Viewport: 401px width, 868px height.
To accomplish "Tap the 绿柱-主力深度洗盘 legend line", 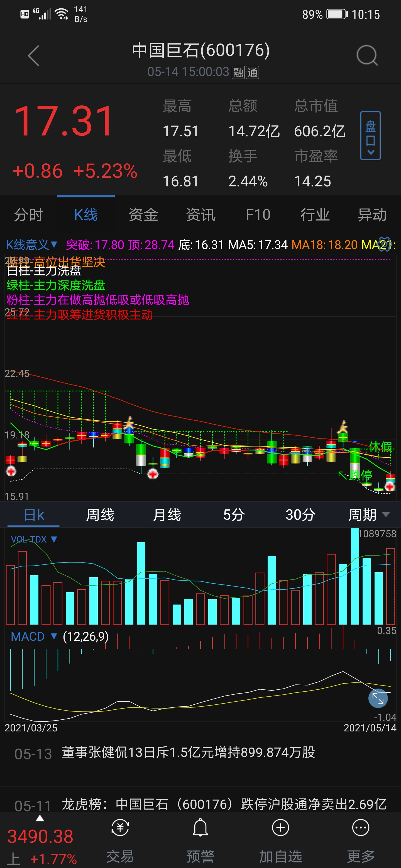I will [x=56, y=285].
